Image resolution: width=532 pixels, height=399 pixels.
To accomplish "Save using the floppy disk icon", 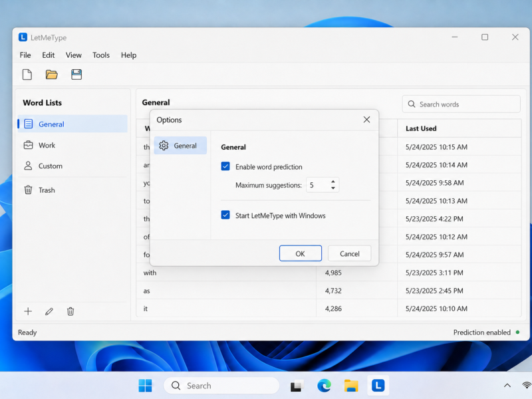I will click(76, 74).
